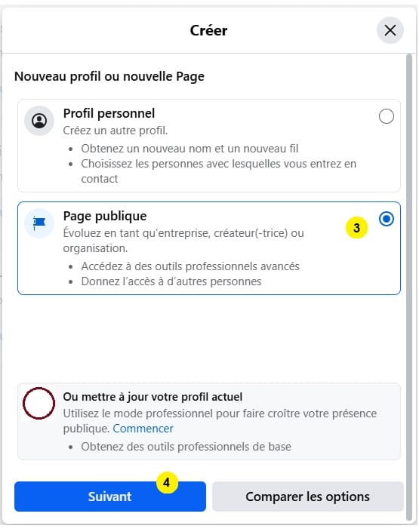The image size is (419, 532).
Task: Select the Profil personnel radio button
Action: [x=386, y=116]
